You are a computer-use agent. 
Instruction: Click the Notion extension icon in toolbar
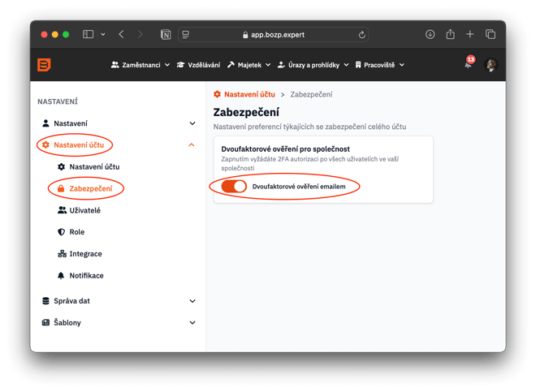pyautogui.click(x=166, y=35)
